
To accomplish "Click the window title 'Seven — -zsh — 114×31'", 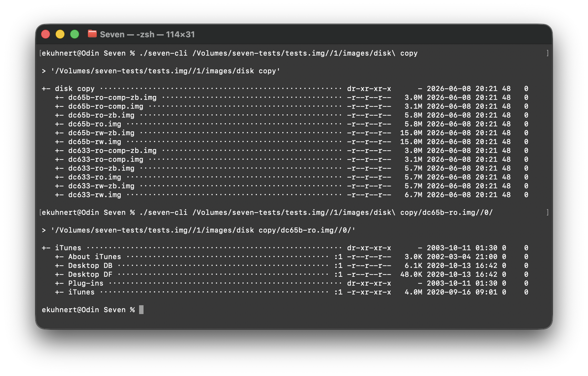I will point(147,34).
